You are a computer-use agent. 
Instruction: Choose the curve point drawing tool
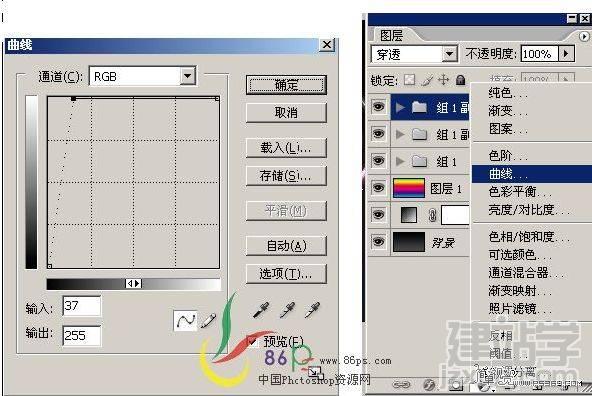click(185, 320)
